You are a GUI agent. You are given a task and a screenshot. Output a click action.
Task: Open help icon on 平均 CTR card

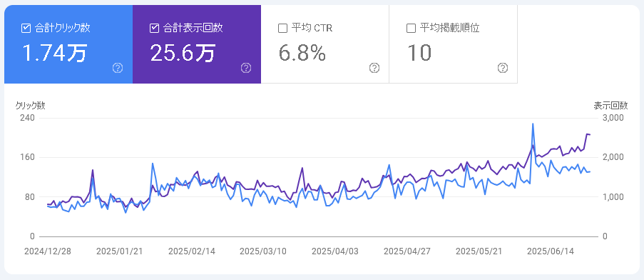374,69
